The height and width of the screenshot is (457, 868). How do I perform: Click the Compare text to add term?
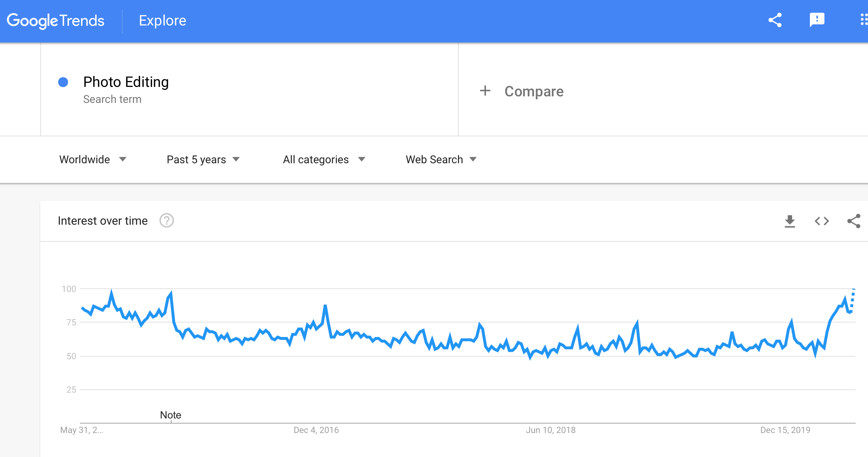[x=534, y=91]
